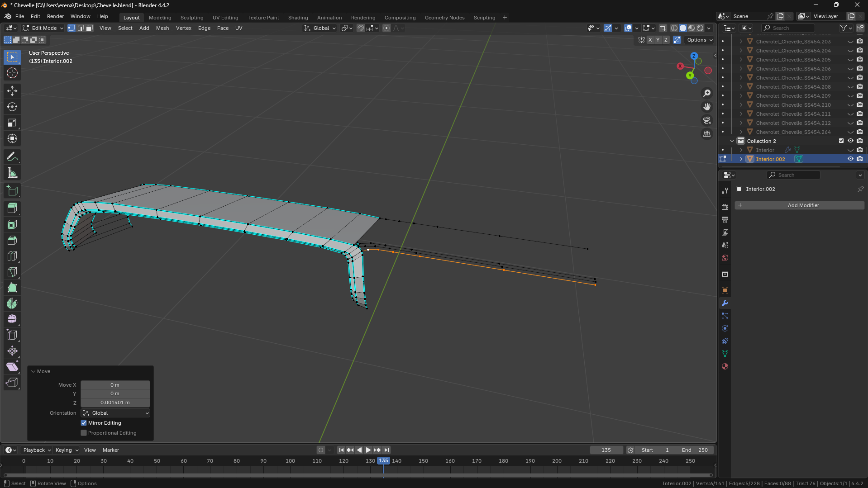
Task: Toggle X-ray view in viewport header
Action: 663,28
